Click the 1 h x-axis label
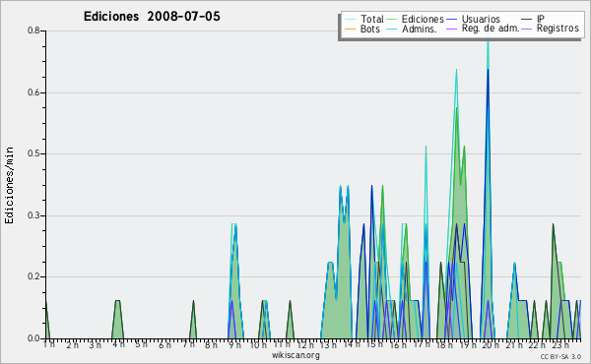The width and height of the screenshot is (591, 364). coord(49,344)
